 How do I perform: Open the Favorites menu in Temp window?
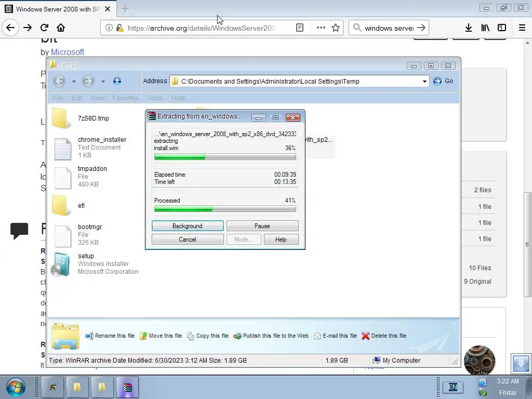click(x=125, y=98)
